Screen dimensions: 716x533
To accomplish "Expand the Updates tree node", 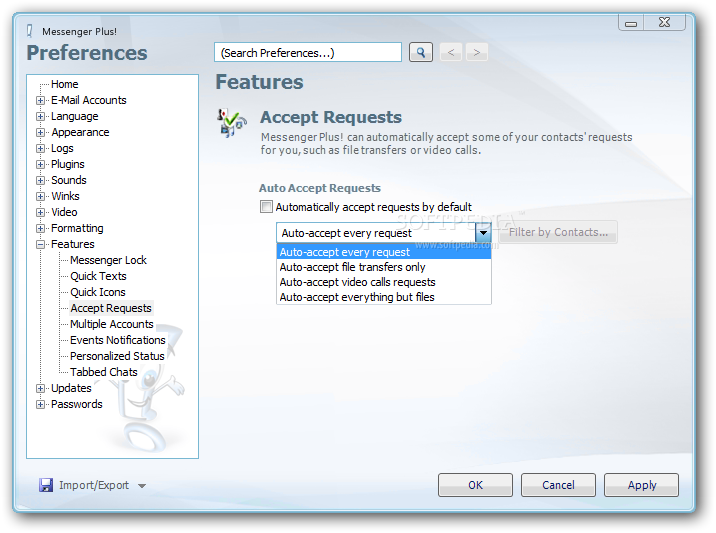I will click(40, 388).
